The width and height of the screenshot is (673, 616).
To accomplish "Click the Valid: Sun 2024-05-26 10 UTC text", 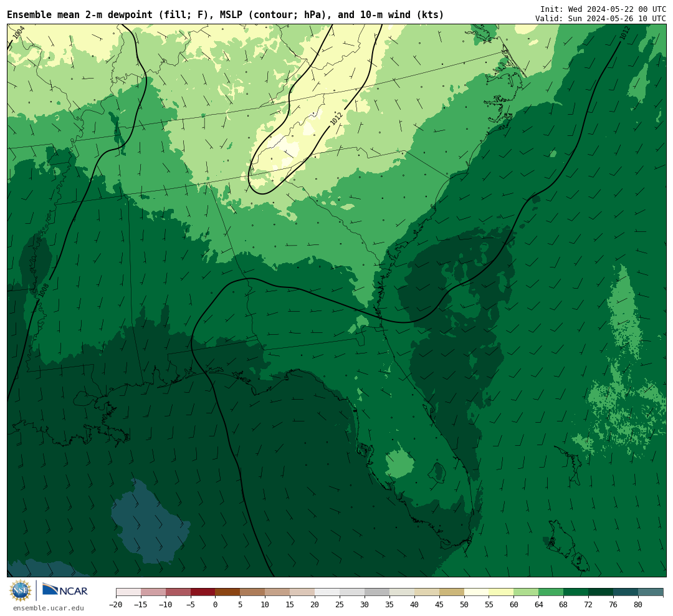I will coord(601,19).
